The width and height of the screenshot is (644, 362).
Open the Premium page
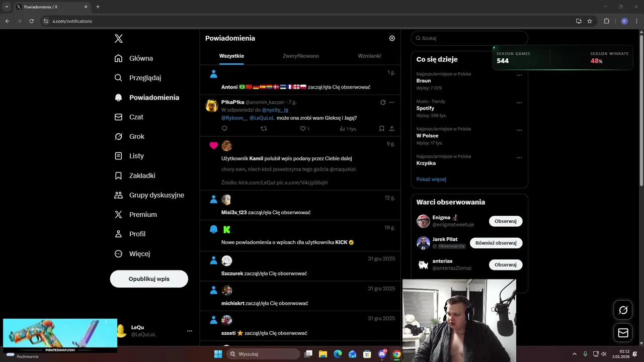(x=136, y=215)
